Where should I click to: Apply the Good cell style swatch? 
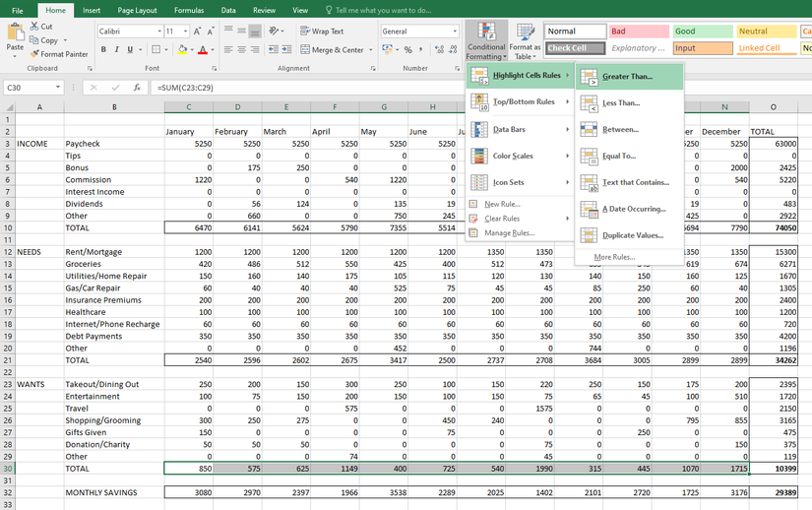point(702,32)
